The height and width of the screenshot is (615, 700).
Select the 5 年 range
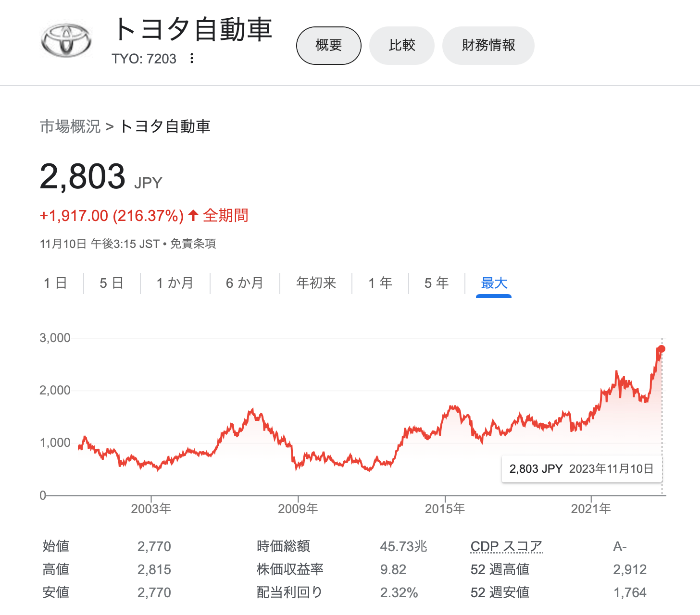[437, 283]
